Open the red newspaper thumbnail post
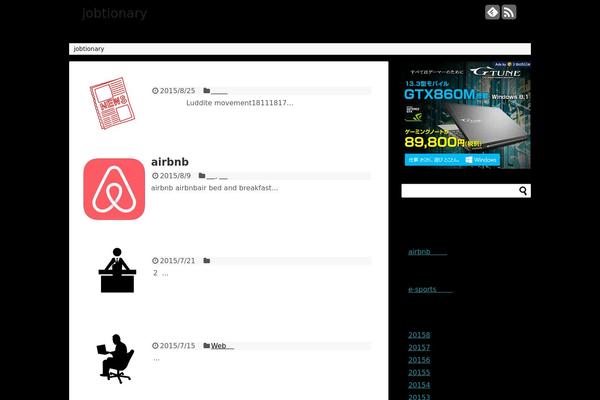This screenshot has height=400, width=600. [x=113, y=103]
